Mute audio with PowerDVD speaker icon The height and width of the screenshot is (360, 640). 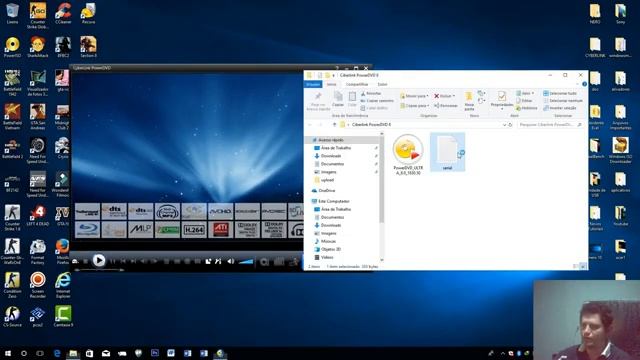[x=231, y=261]
